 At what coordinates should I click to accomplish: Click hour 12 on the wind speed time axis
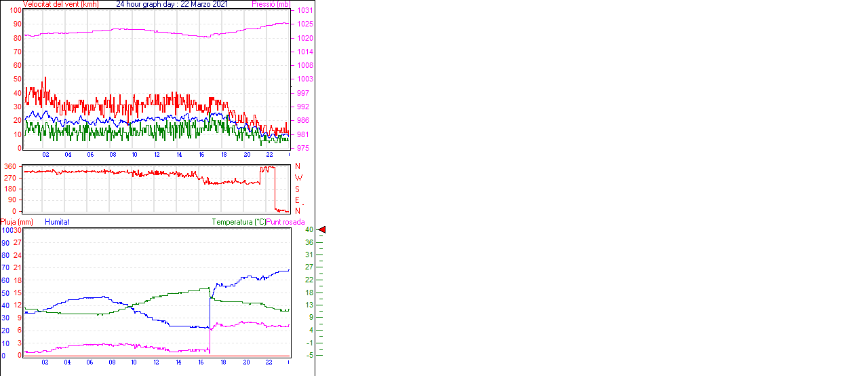157,155
